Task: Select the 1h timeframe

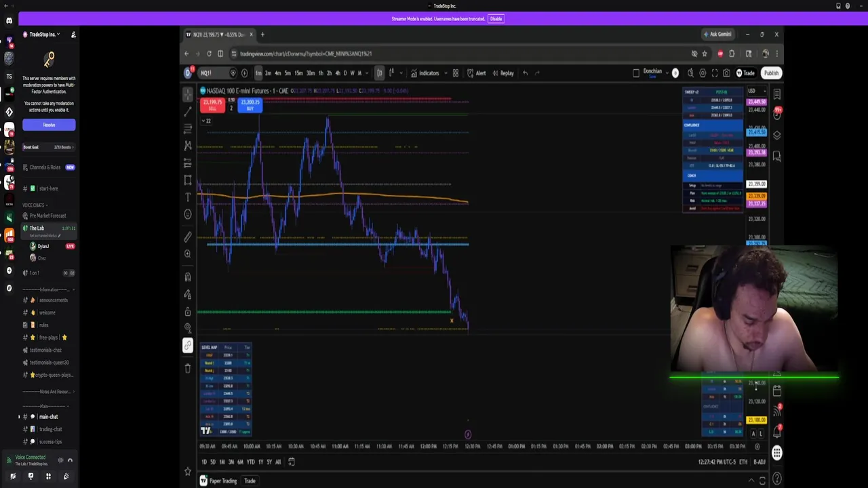Action: 321,73
